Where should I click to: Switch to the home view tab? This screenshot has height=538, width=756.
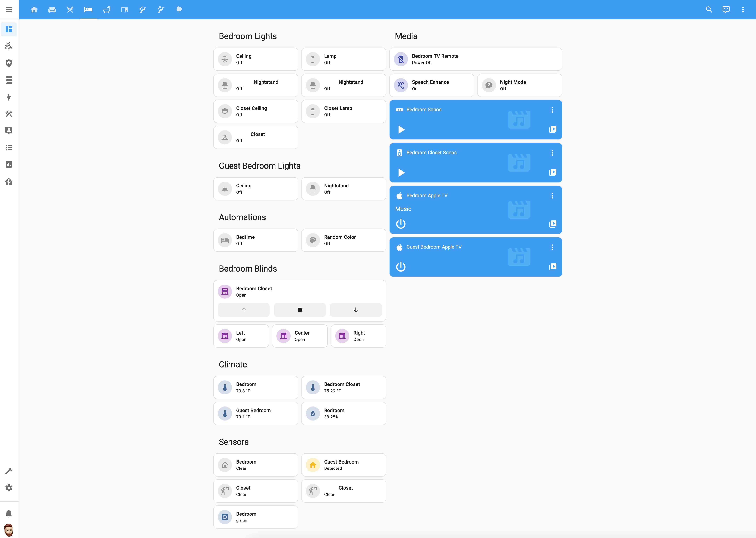pos(34,9)
